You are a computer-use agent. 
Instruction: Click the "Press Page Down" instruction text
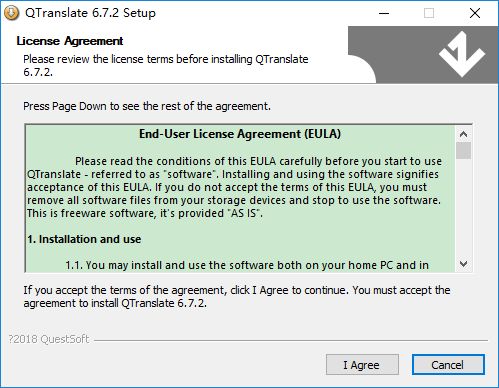tap(147, 106)
